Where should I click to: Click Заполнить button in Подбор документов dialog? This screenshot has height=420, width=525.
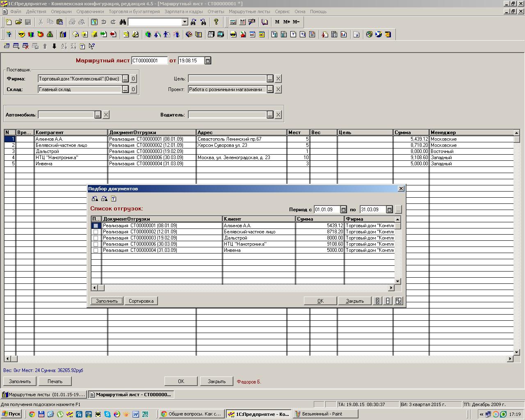pyautogui.click(x=107, y=301)
